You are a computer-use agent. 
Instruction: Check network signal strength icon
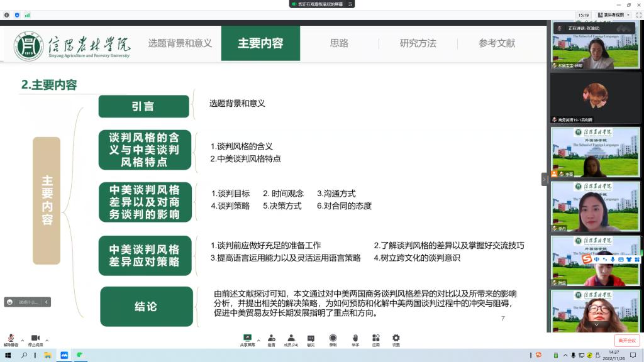[x=26, y=14]
